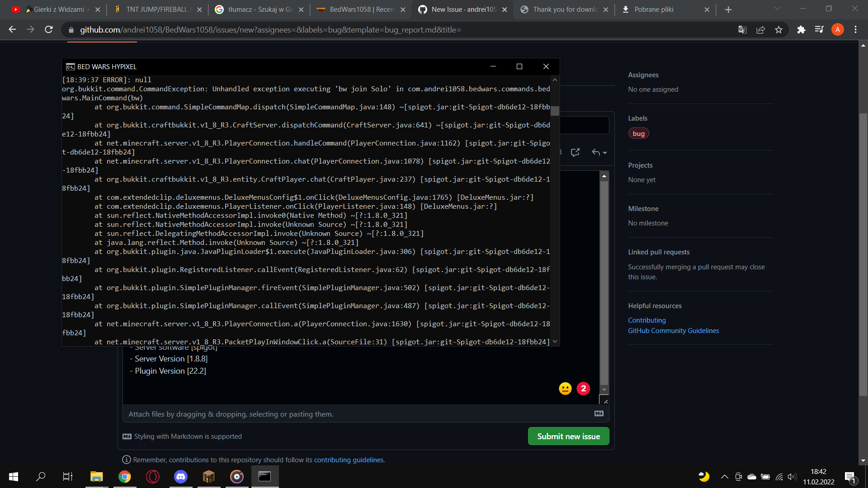Open Chrome's three-dot menu
This screenshot has width=868, height=488.
(x=855, y=29)
